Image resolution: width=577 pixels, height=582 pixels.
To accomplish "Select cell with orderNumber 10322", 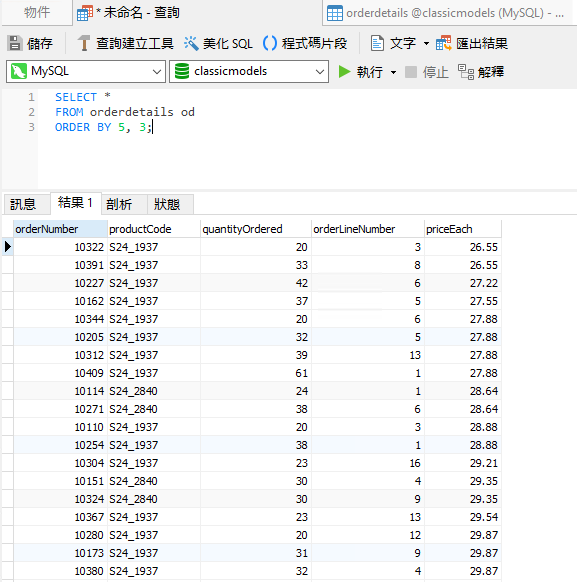I will point(60,247).
